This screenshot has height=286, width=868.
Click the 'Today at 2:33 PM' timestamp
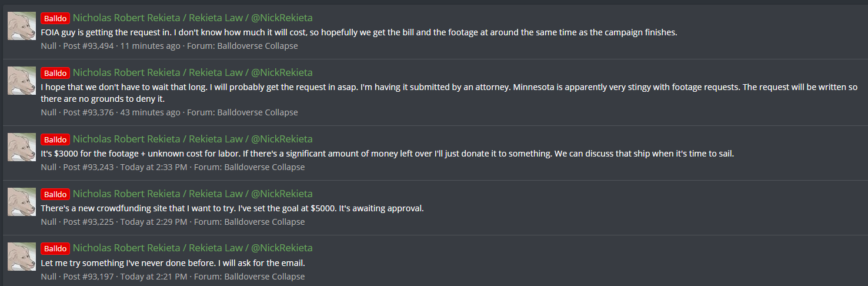[x=154, y=167]
